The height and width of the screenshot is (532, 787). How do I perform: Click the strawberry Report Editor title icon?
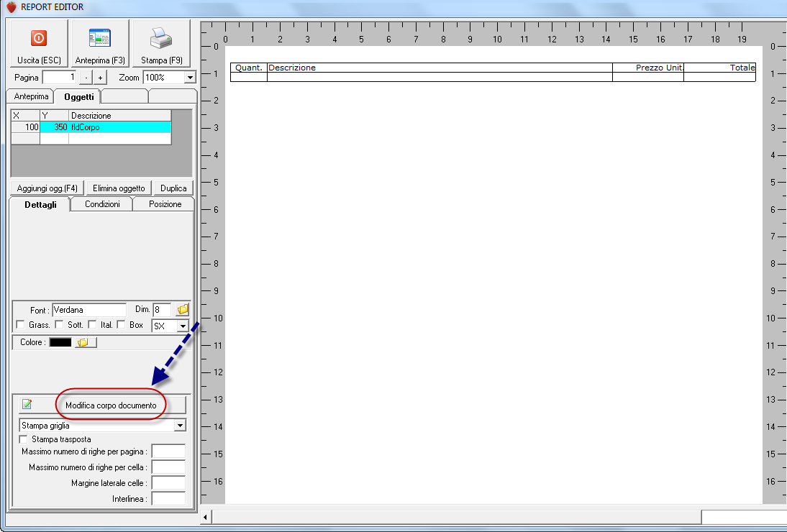[11, 7]
